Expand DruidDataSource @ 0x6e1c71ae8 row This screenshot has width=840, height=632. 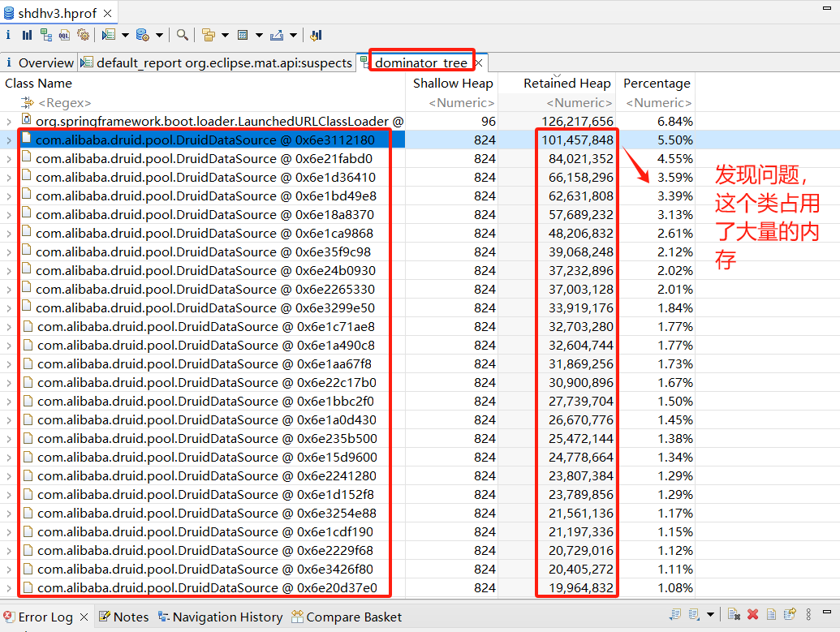click(x=9, y=327)
